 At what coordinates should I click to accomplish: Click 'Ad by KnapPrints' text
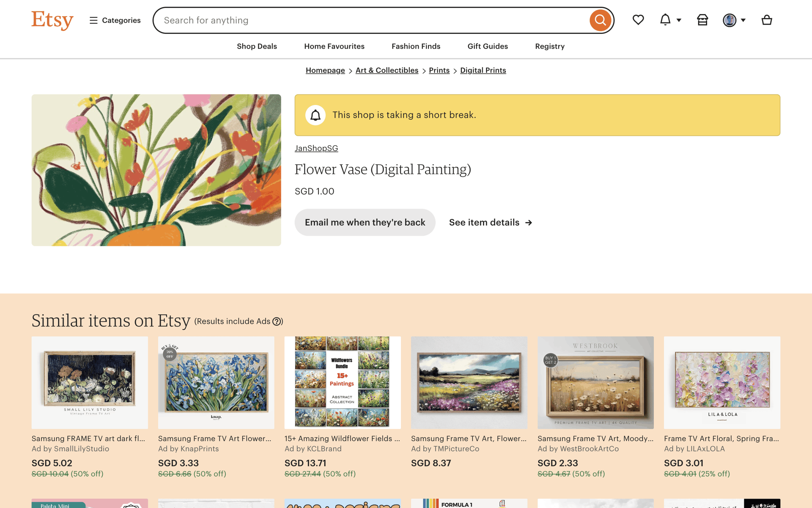coord(188,449)
